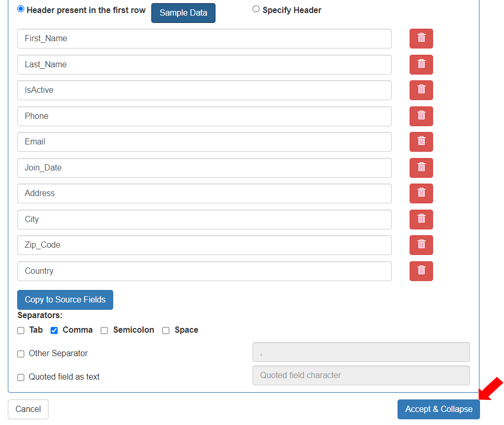
Task: Enable the Tab separator
Action: 20,330
